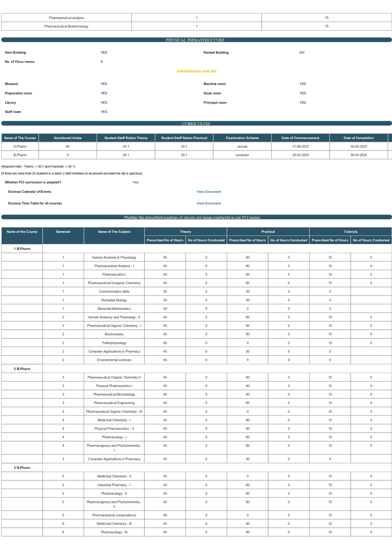
Task: Click the D.Pharm course name cell
Action: pos(20,146)
